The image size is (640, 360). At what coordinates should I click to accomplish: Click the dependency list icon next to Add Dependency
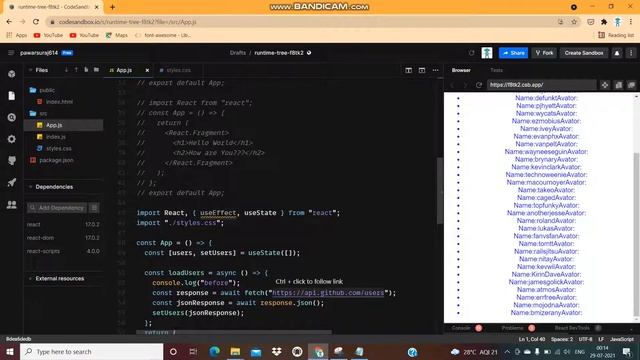[x=94, y=208]
